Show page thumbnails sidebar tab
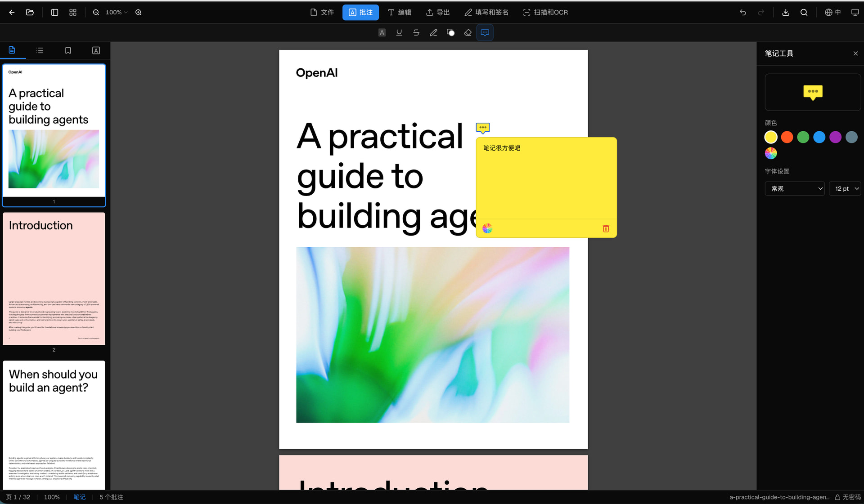Viewport: 864px width, 504px height. point(12,50)
